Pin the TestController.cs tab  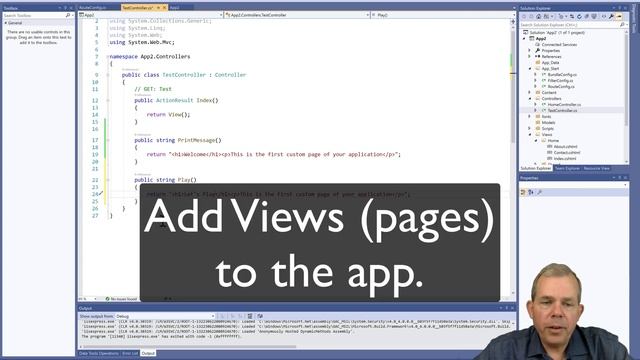pos(158,7)
